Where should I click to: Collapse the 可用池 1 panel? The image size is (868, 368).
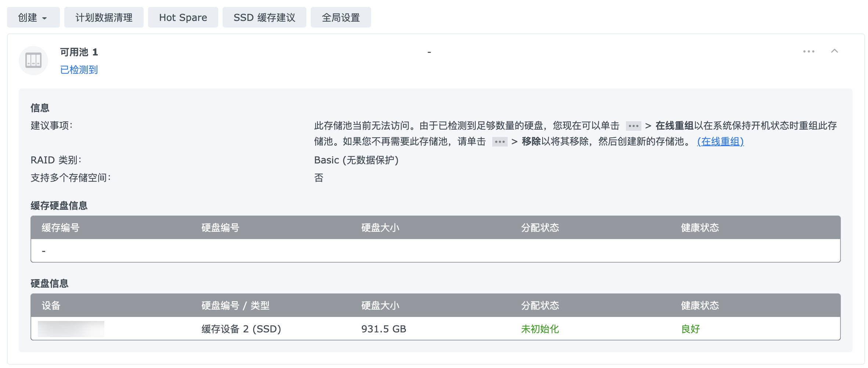pyautogui.click(x=834, y=51)
